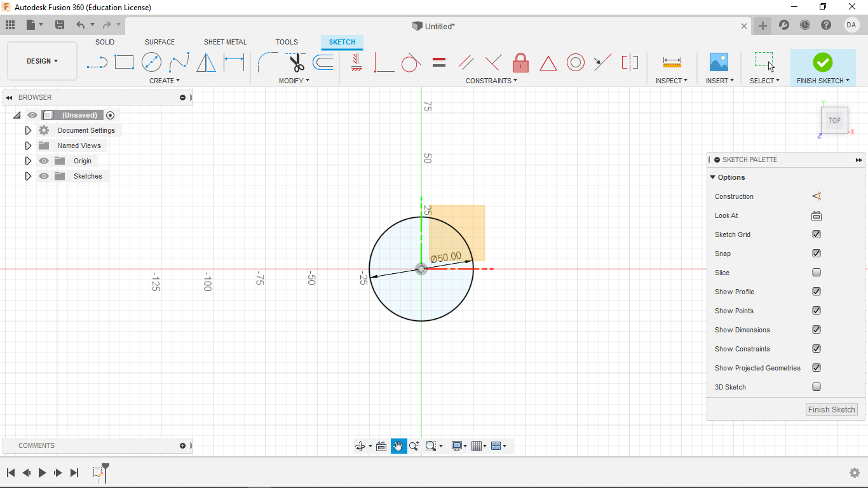The width and height of the screenshot is (868, 488).
Task: Select the sketch feature in timeline
Action: coord(98,472)
